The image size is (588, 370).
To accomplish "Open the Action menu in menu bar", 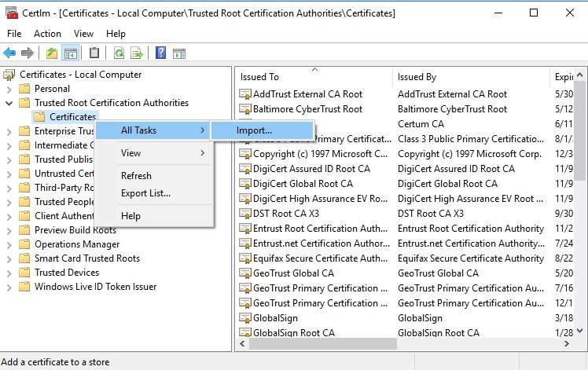I will [x=47, y=34].
